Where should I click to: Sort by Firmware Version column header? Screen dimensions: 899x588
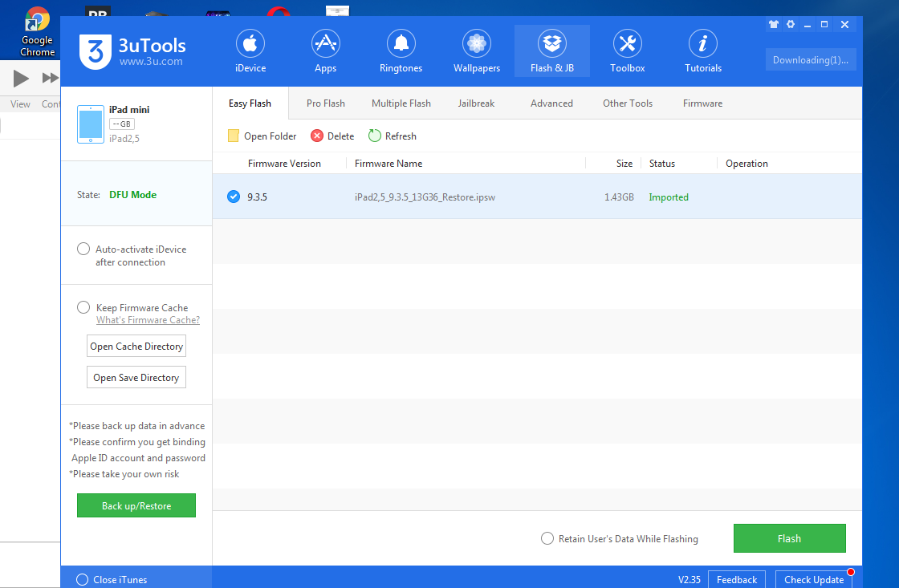click(x=284, y=164)
